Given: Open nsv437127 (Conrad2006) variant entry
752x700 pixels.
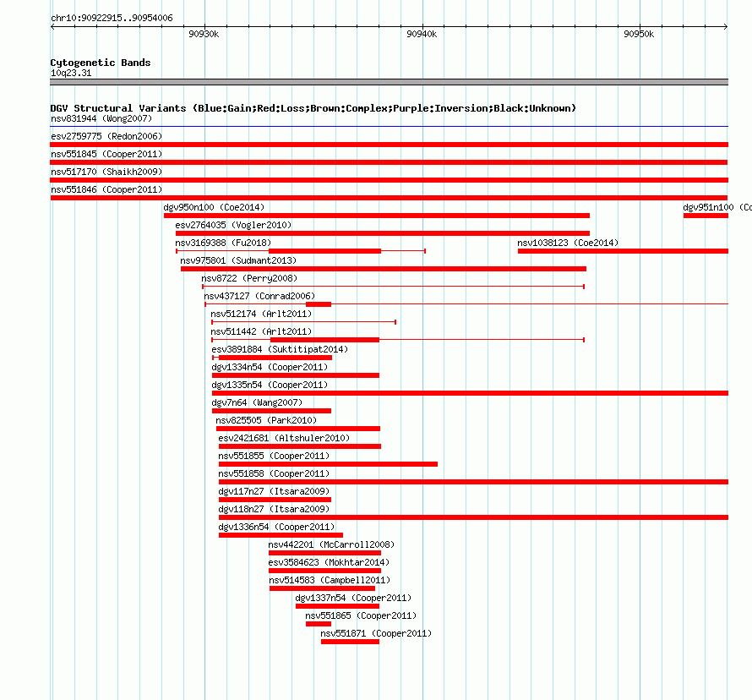Looking at the screenshot, I should (259, 296).
